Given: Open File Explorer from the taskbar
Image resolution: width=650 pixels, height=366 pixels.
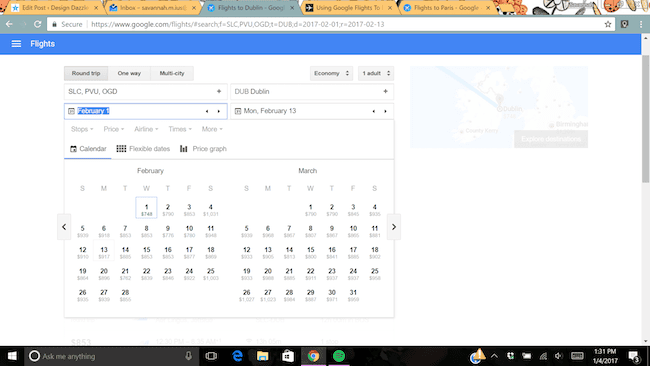Looking at the screenshot, I should pyautogui.click(x=262, y=356).
